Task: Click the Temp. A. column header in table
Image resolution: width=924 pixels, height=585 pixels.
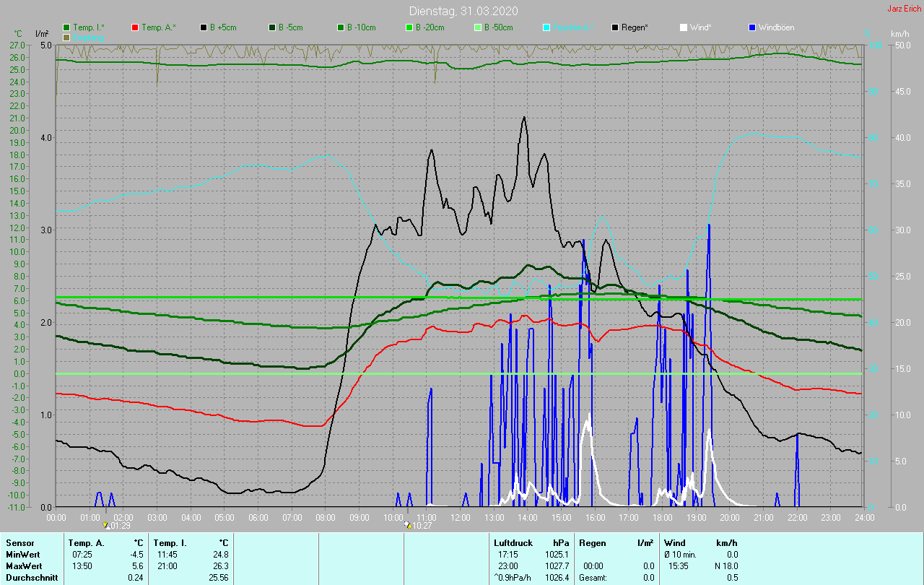Action: click(86, 542)
